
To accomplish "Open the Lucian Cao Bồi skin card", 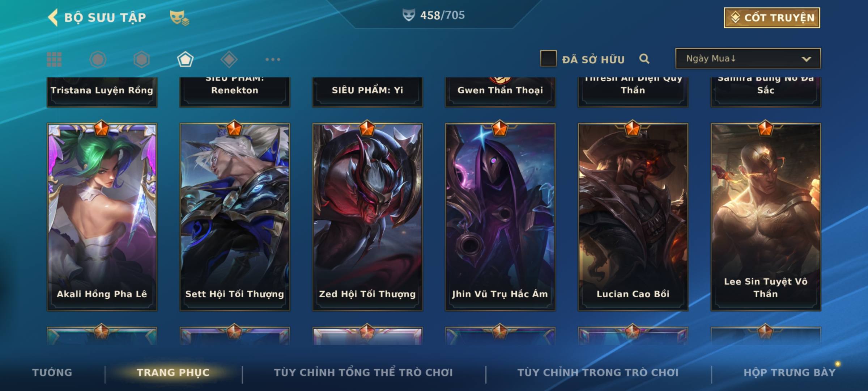I will [633, 217].
